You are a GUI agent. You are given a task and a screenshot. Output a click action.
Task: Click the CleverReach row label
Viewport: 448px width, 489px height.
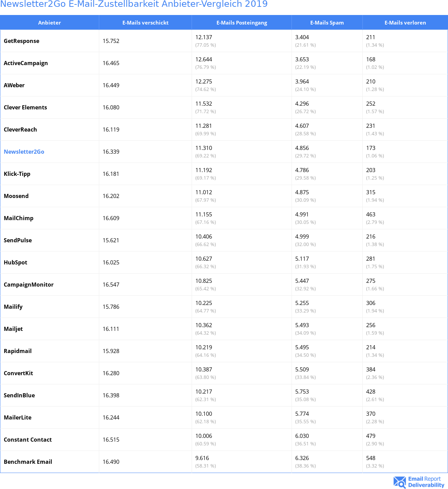(20, 129)
